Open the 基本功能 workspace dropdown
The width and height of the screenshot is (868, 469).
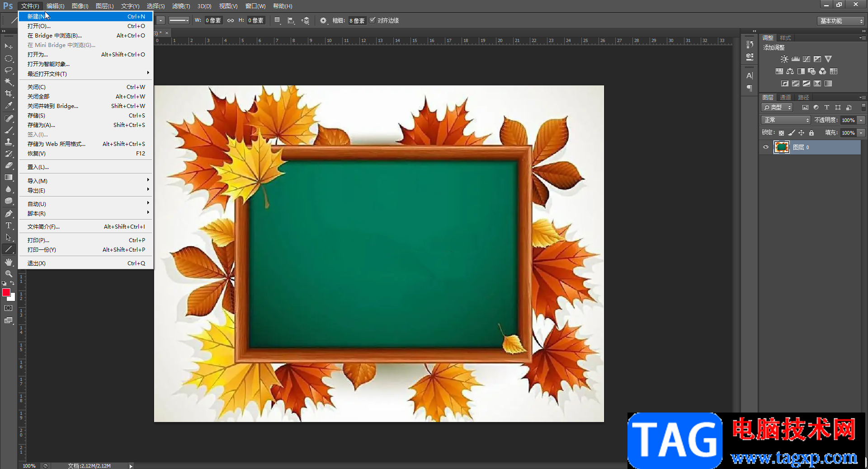pyautogui.click(x=841, y=21)
